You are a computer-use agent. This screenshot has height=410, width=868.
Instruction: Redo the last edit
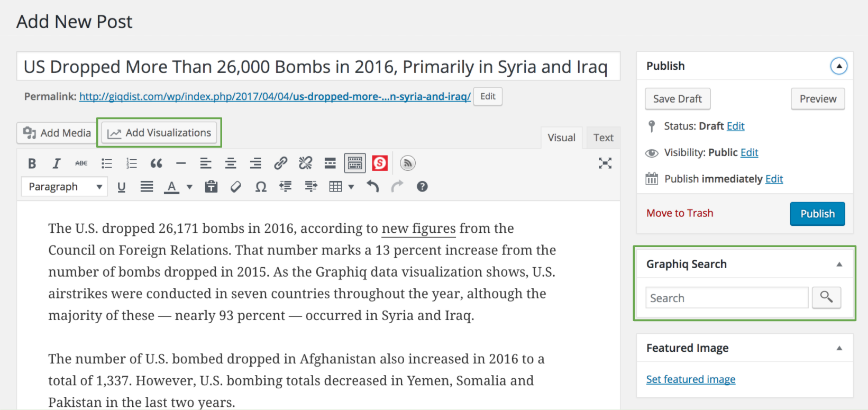pos(397,186)
